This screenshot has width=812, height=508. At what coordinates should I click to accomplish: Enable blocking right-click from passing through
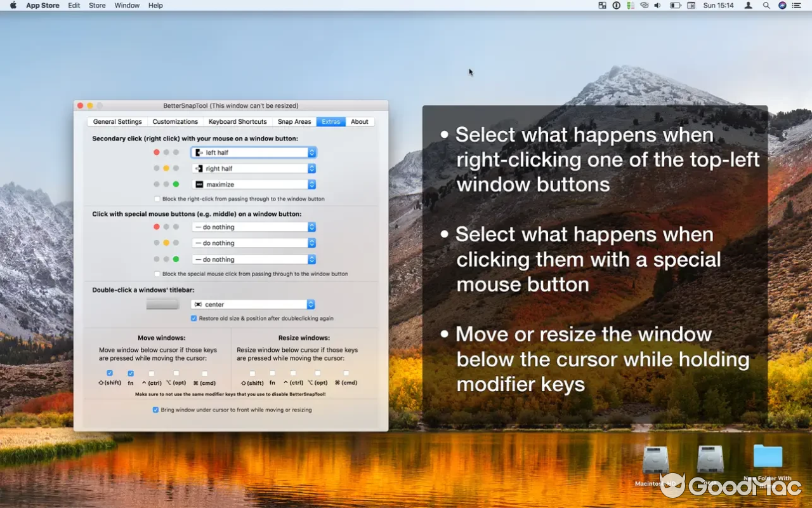pyautogui.click(x=157, y=199)
